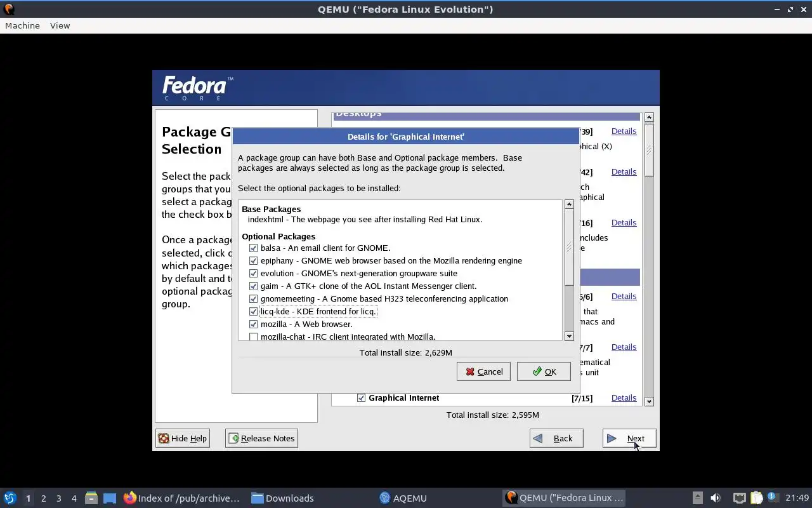The height and width of the screenshot is (508, 812).
Task: Click the 'Total install size: 2,629M' label
Action: [406, 352]
